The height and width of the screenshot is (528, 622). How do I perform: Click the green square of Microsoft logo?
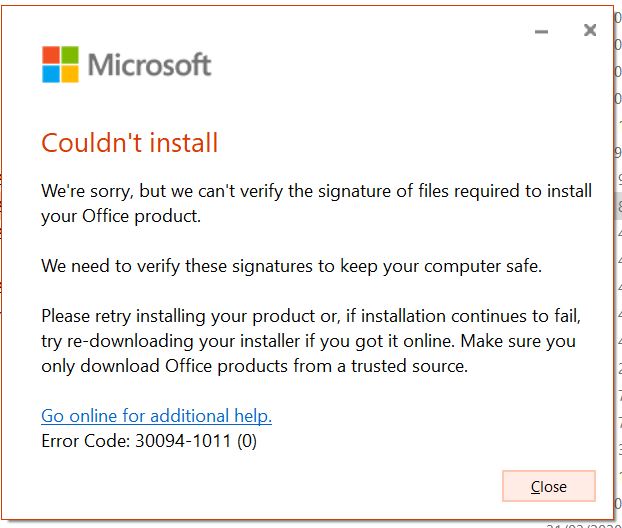(x=70, y=55)
